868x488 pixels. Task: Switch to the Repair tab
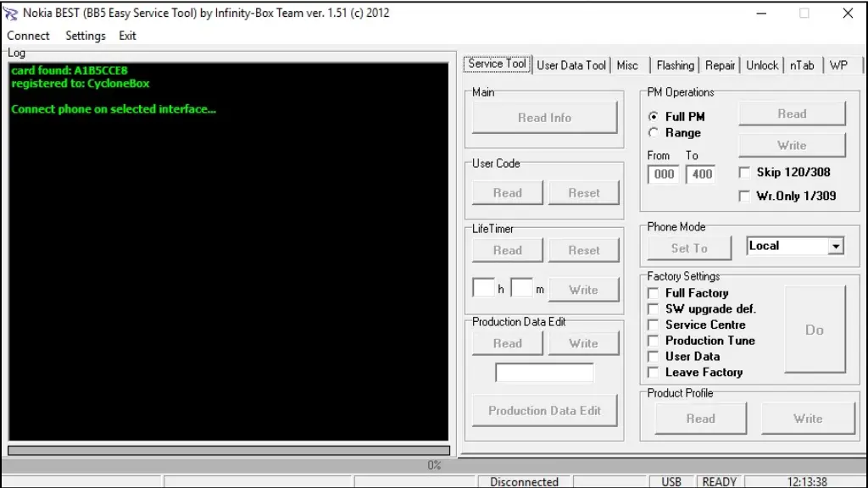pyautogui.click(x=720, y=65)
